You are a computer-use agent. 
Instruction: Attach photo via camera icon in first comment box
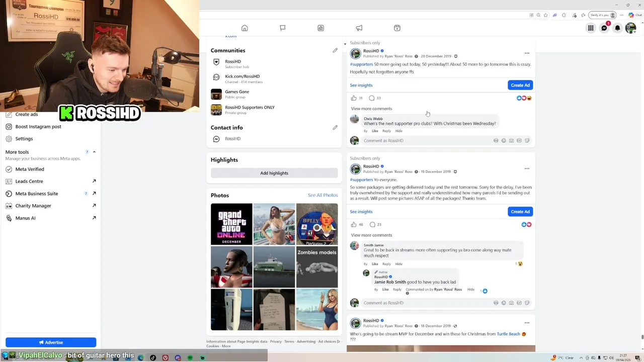click(x=512, y=141)
